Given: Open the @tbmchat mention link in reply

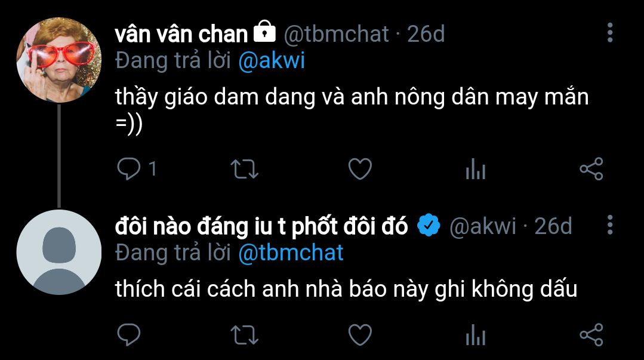Looking at the screenshot, I should 291,253.
